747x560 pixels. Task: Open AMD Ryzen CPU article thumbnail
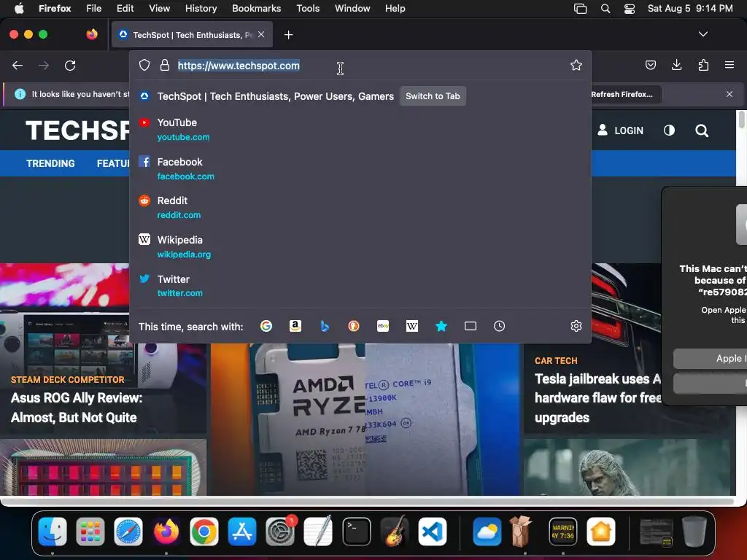pos(365,420)
